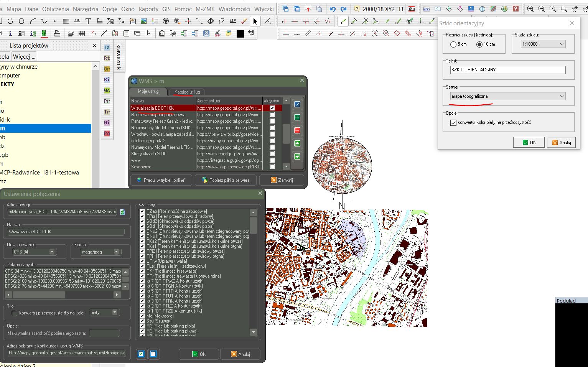Click the circle drawing tool
Image resolution: width=588 pixels, height=367 pixels.
(21, 21)
